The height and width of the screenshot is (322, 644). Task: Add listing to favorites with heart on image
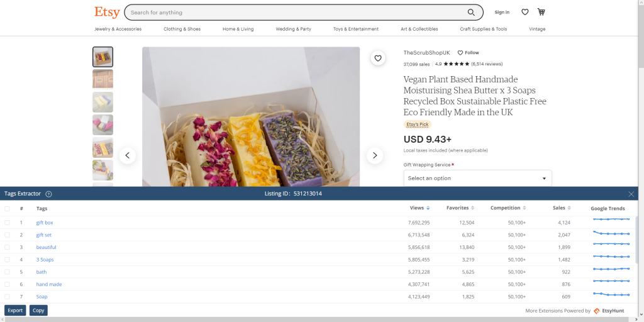click(x=378, y=58)
